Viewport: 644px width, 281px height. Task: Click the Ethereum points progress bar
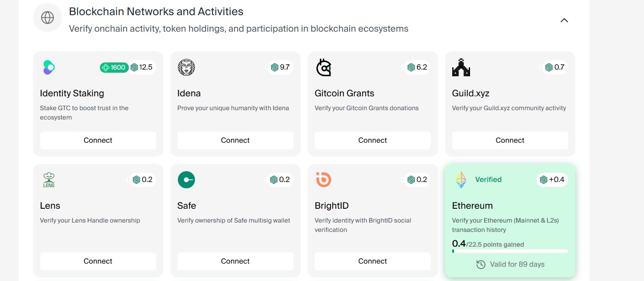coord(510,251)
